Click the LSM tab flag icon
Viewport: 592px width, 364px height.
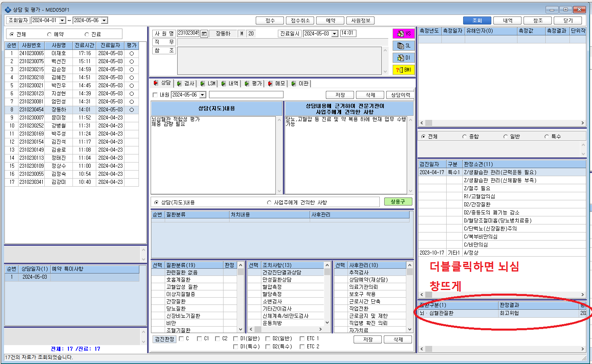click(203, 84)
